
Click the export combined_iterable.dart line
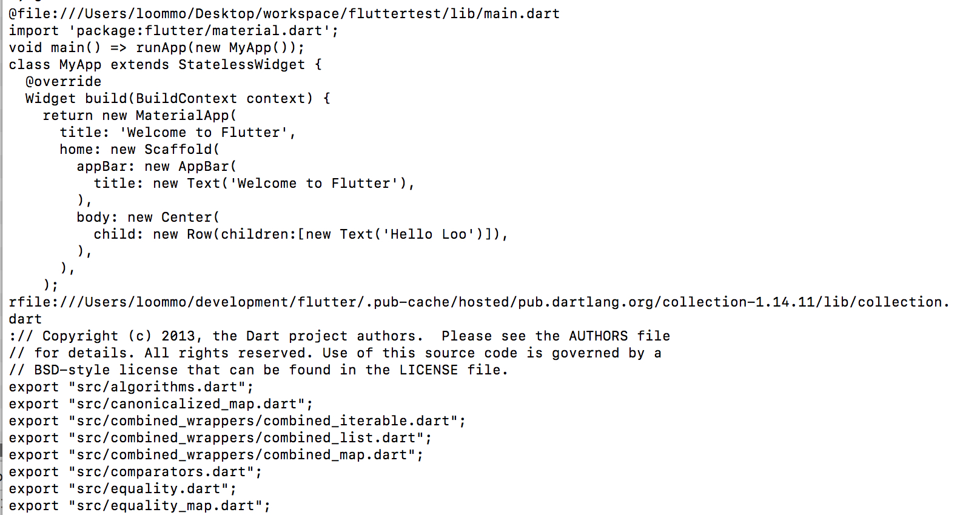(x=237, y=421)
